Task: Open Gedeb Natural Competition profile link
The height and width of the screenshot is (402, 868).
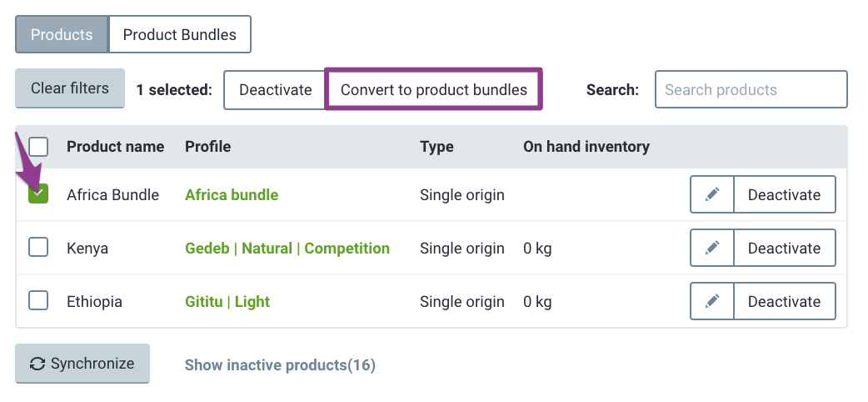Action: (x=287, y=248)
